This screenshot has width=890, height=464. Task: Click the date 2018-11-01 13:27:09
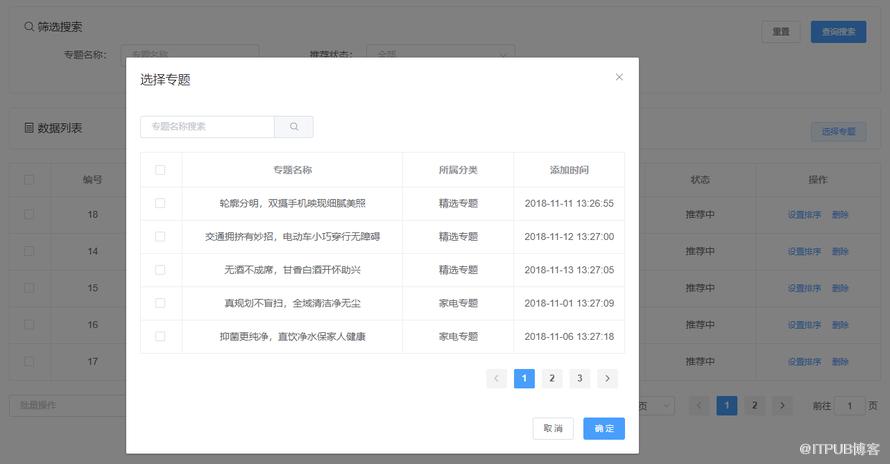(569, 303)
